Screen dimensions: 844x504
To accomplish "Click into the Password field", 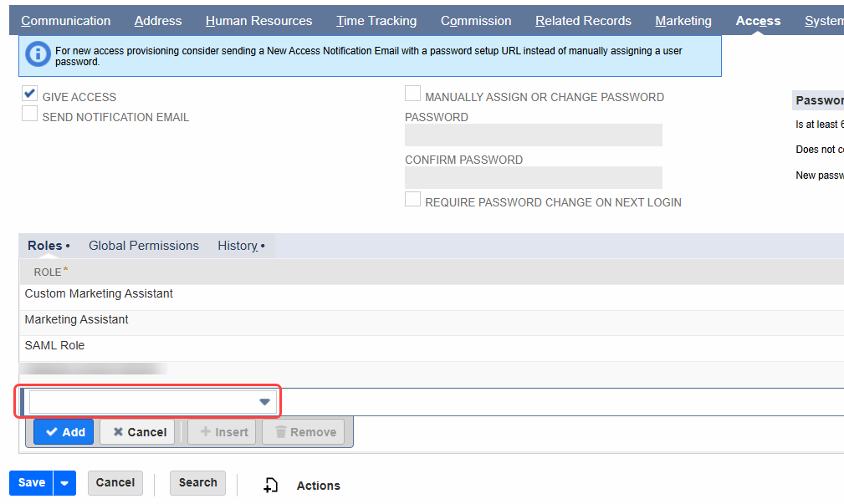I will pos(533,135).
